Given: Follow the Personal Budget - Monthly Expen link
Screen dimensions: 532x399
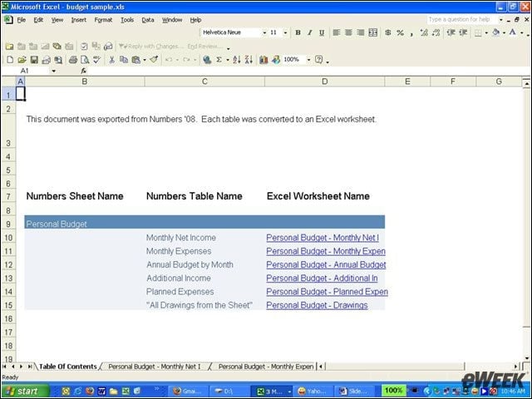Looking at the screenshot, I should coord(326,251).
